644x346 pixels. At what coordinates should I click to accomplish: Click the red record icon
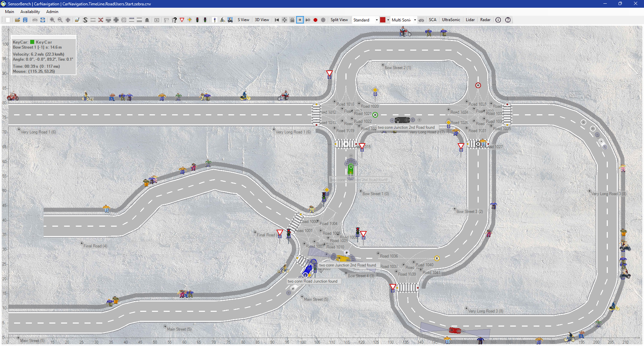pos(315,20)
